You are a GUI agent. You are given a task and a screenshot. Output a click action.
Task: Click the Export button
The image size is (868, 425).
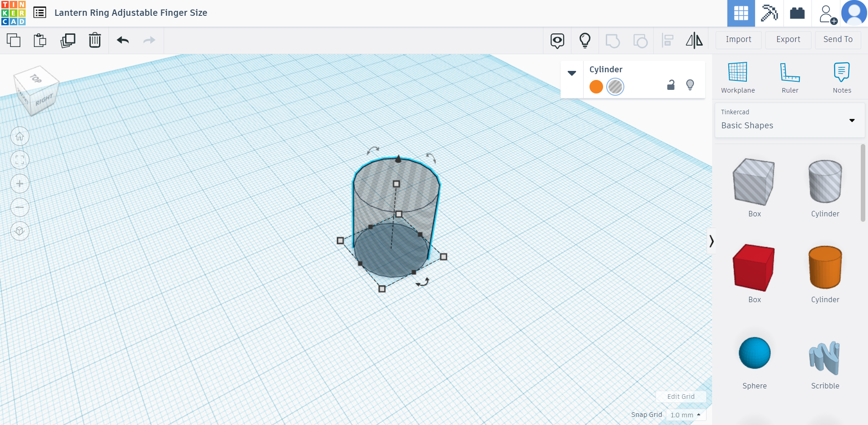[x=788, y=40]
